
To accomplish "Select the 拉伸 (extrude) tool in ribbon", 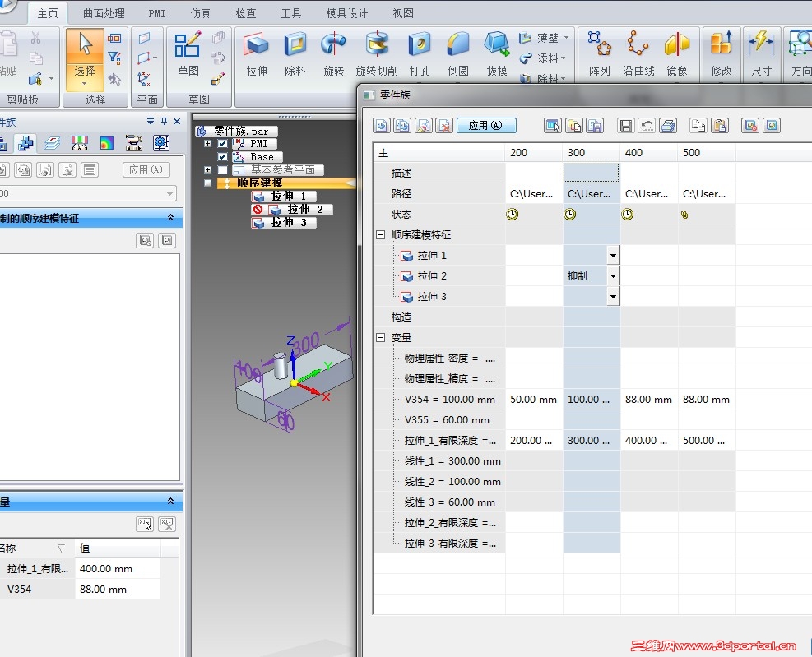I will [257, 53].
